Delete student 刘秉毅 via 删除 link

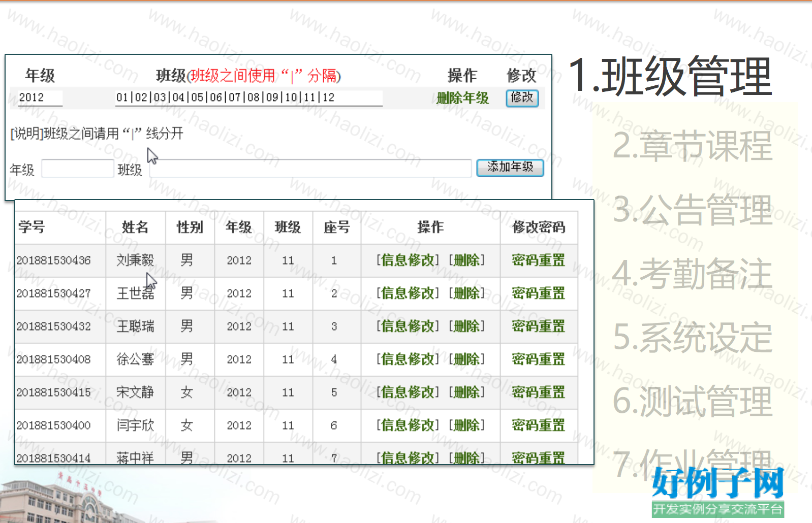466,260
